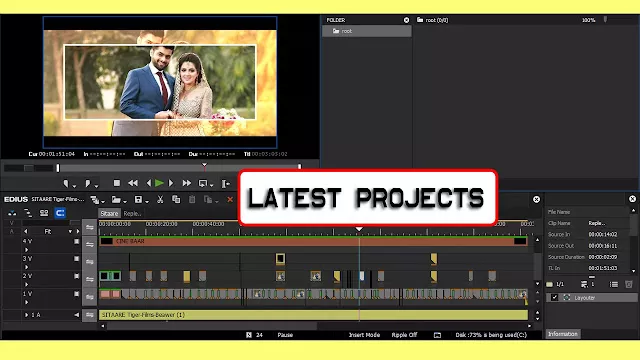Toggle video mute square on 3 V track
This screenshot has height=360, width=640.
click(76, 259)
